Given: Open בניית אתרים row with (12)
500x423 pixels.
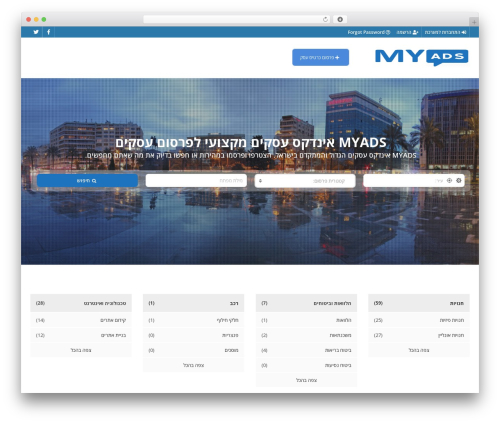Looking at the screenshot, I should coord(81,335).
